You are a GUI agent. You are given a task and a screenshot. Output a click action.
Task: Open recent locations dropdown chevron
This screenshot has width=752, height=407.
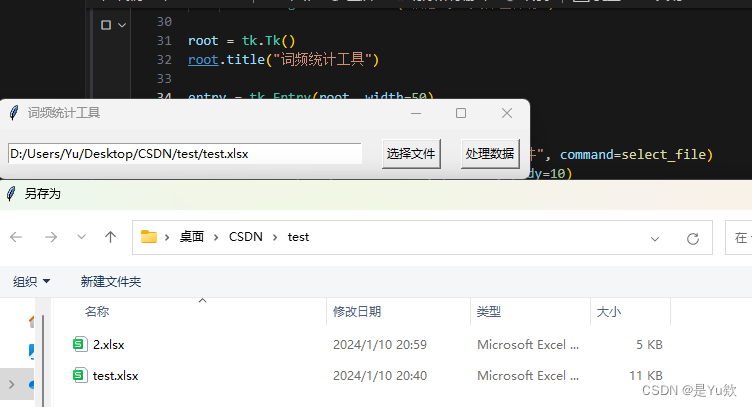[x=81, y=237]
